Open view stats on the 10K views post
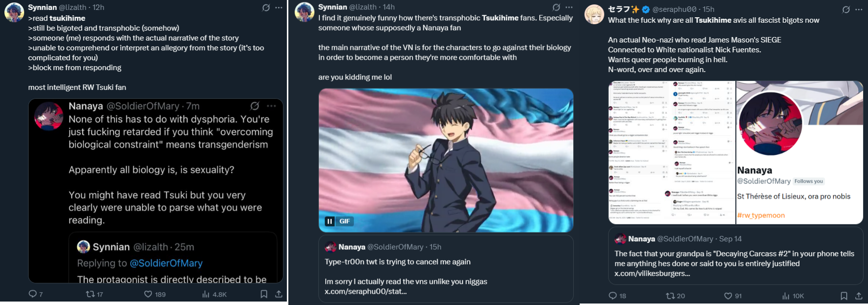Viewport: 868px width, 305px height. pyautogui.click(x=786, y=296)
